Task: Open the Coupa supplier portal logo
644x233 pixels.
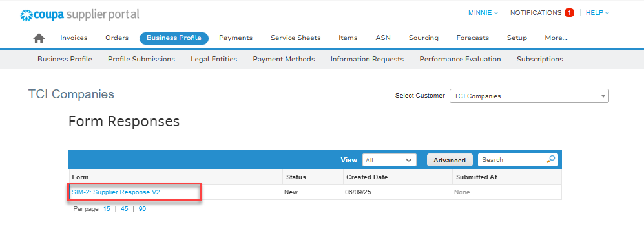Action: pyautogui.click(x=79, y=15)
